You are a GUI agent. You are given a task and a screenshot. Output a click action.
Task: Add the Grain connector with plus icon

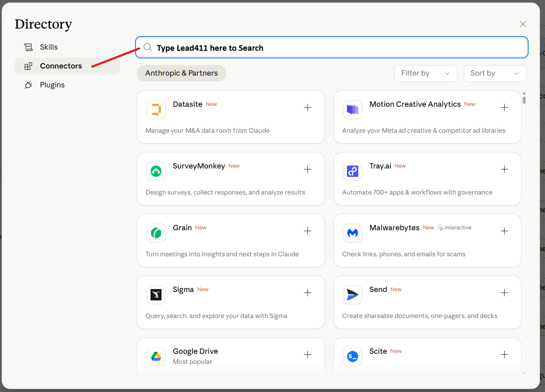tap(308, 231)
